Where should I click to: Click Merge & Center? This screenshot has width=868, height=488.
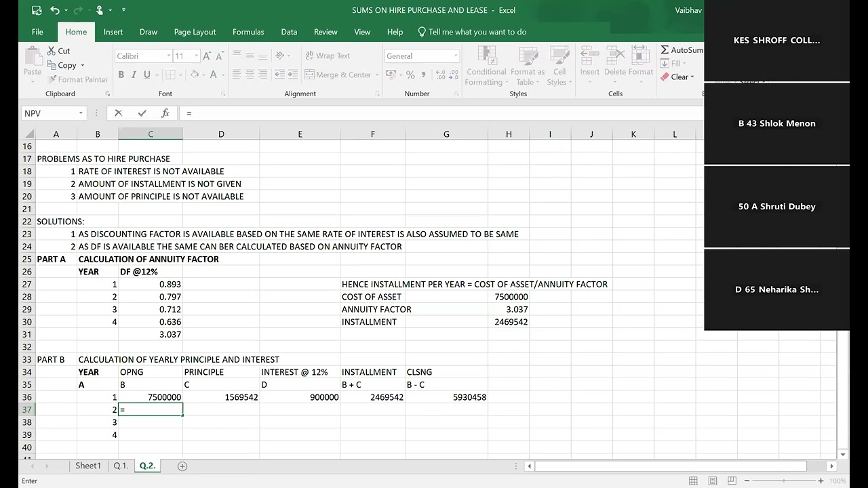click(338, 75)
